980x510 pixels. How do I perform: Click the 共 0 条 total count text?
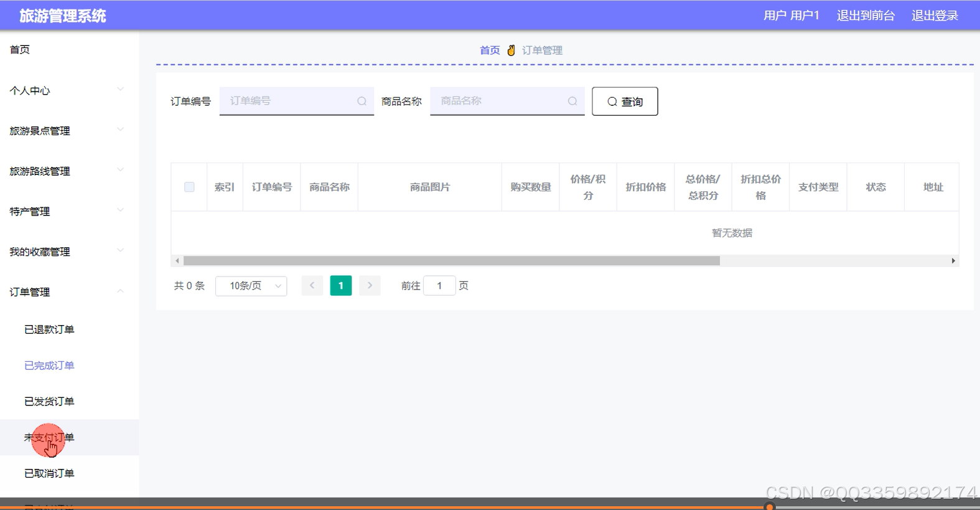tap(189, 286)
